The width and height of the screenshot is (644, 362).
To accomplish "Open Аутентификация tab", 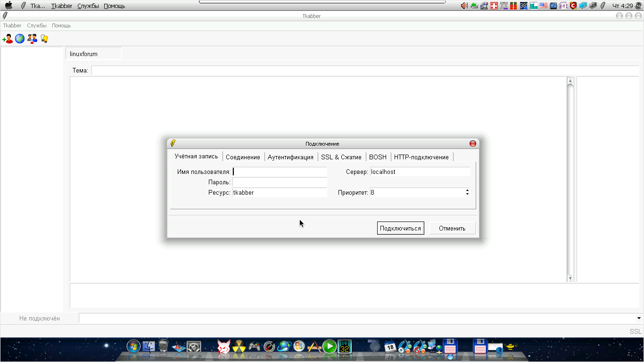I will [290, 157].
